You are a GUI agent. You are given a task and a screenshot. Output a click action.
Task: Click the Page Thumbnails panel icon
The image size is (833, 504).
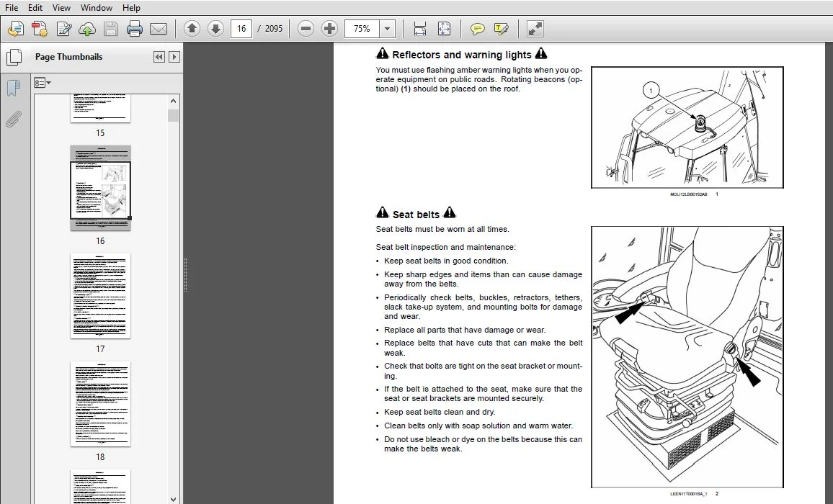14,58
